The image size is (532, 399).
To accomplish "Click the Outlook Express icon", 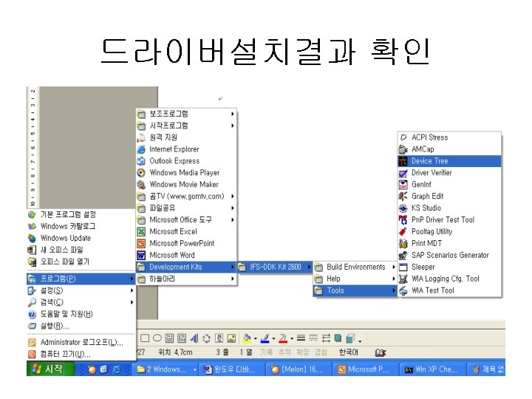I will [141, 161].
